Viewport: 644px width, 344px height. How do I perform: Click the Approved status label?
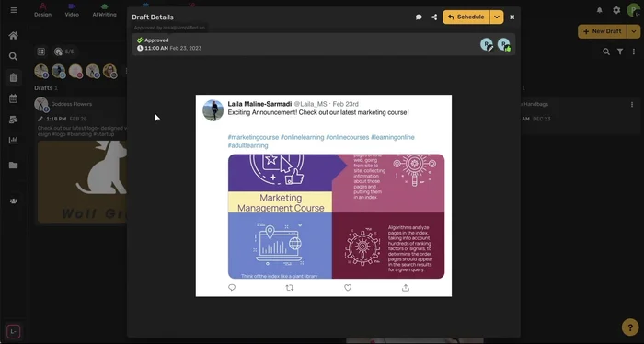click(156, 40)
